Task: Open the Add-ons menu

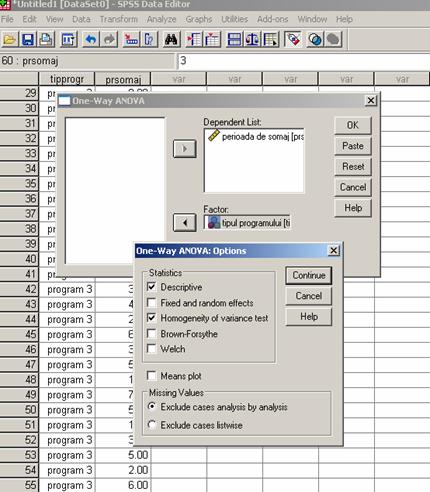Action: 273,19
